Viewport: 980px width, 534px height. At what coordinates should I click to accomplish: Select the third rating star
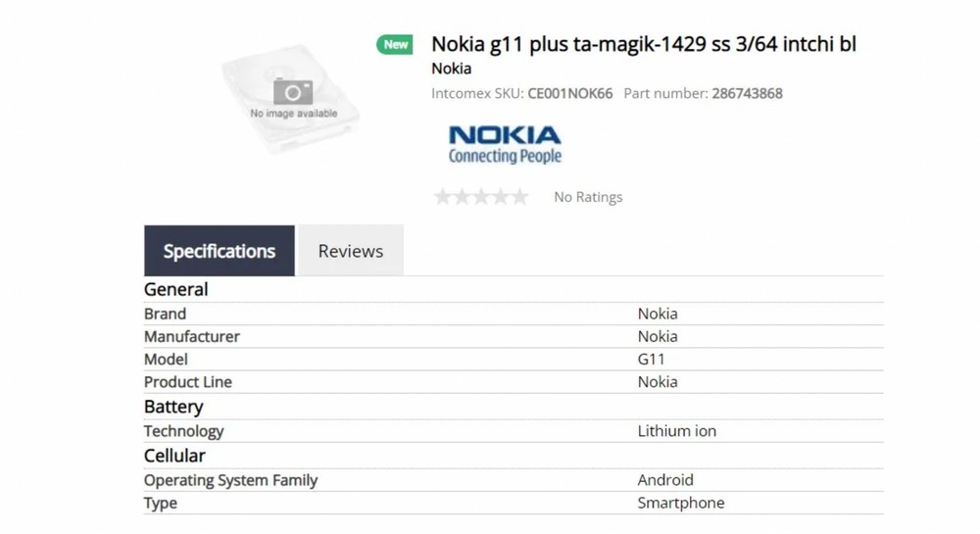(481, 197)
